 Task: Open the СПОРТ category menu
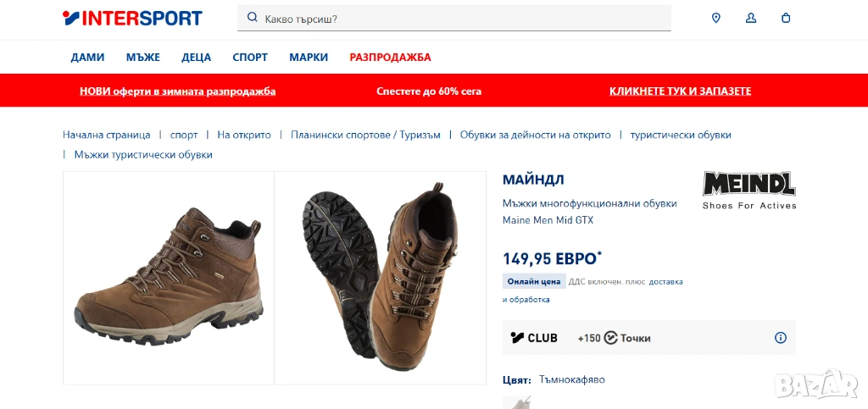click(250, 58)
